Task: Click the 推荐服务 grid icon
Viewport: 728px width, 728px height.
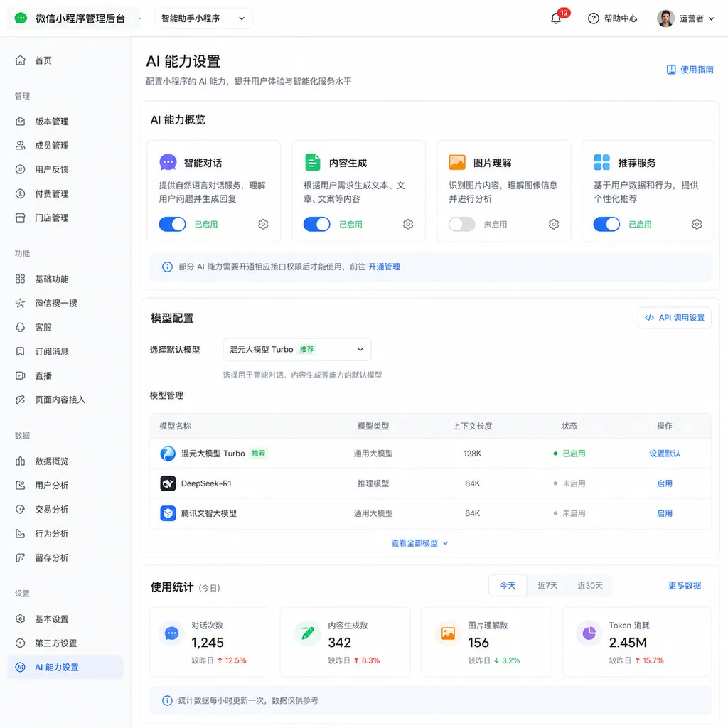Action: [601, 163]
